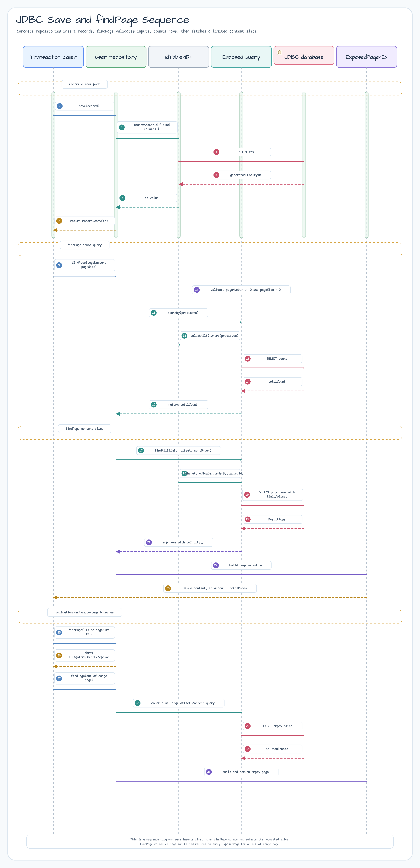Screen dimensions: 420x868
Task: Click the ExposedPage<E> participant header
Action: point(367,57)
